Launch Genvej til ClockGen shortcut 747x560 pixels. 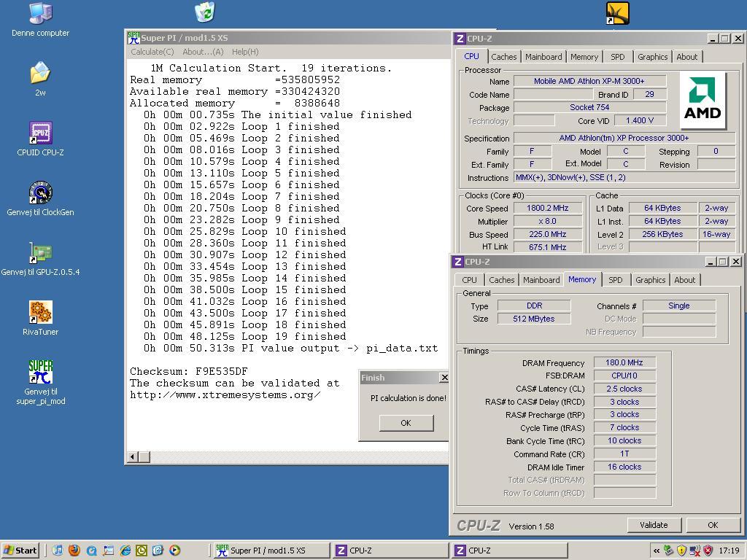[x=40, y=198]
